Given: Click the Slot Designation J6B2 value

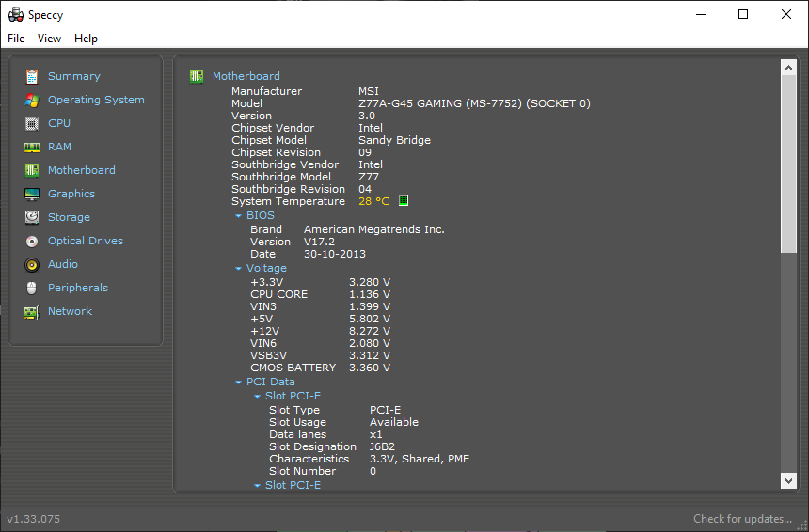Looking at the screenshot, I should (382, 446).
